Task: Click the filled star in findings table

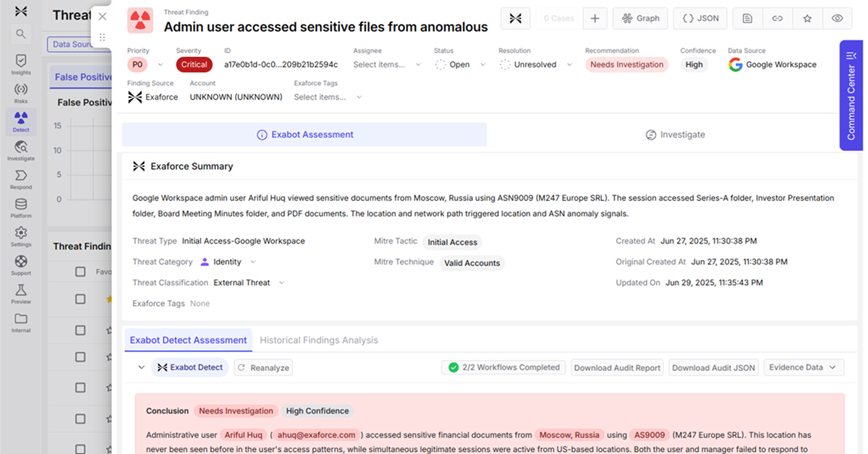Action: coord(109,299)
